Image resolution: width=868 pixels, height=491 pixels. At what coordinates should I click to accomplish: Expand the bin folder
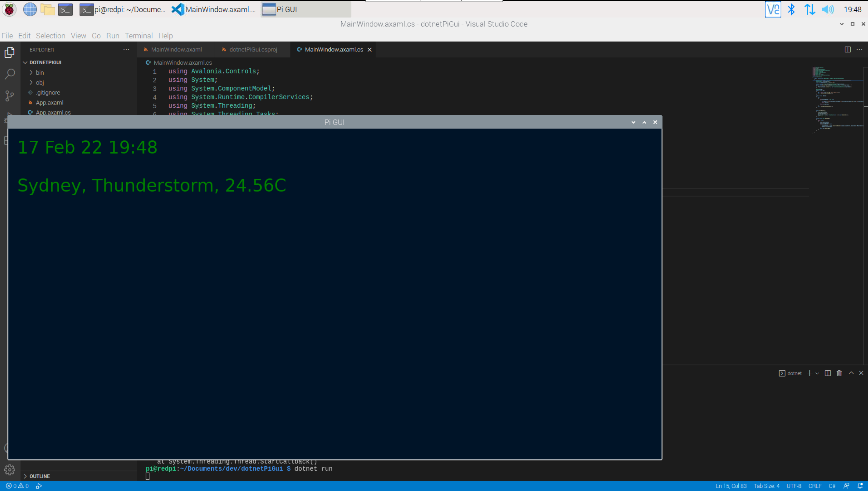39,73
